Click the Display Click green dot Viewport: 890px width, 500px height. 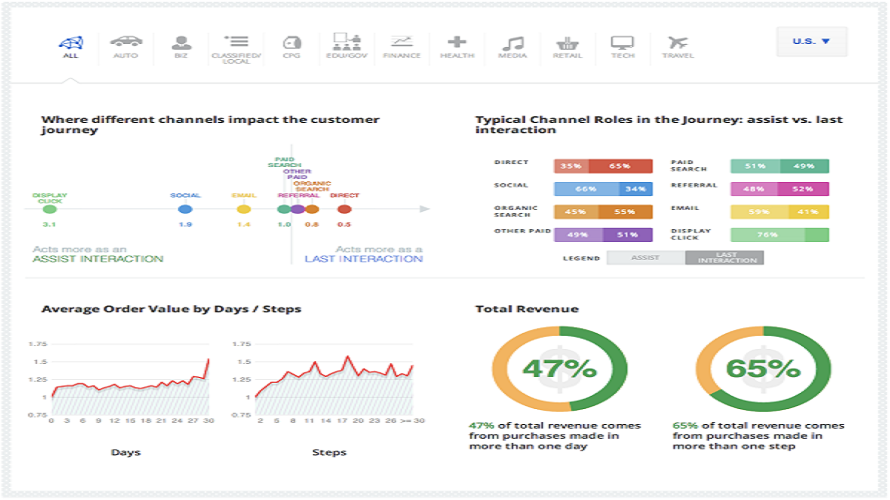click(50, 209)
